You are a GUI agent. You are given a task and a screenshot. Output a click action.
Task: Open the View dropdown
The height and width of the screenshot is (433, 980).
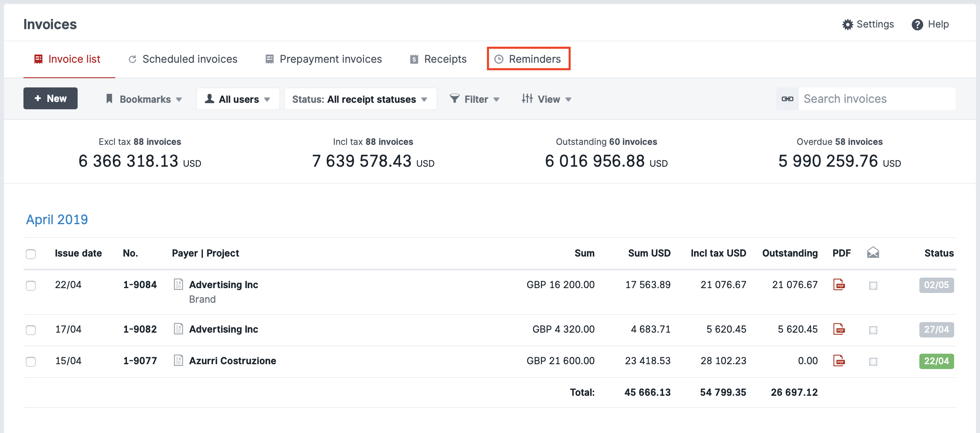click(546, 99)
